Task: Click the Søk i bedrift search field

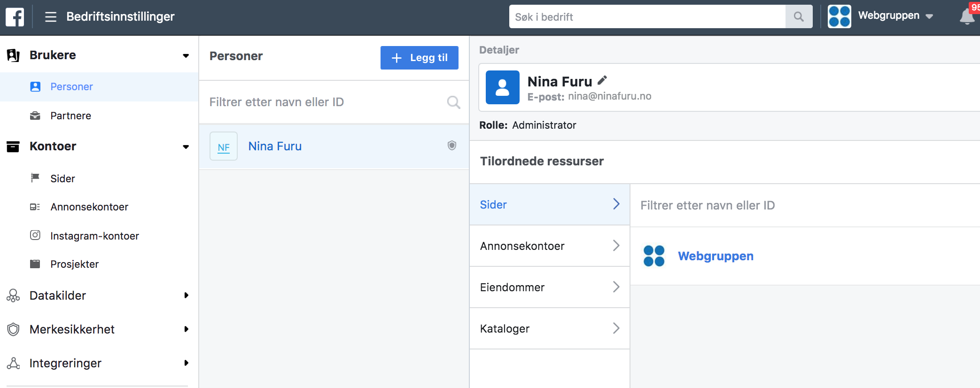Action: click(647, 16)
